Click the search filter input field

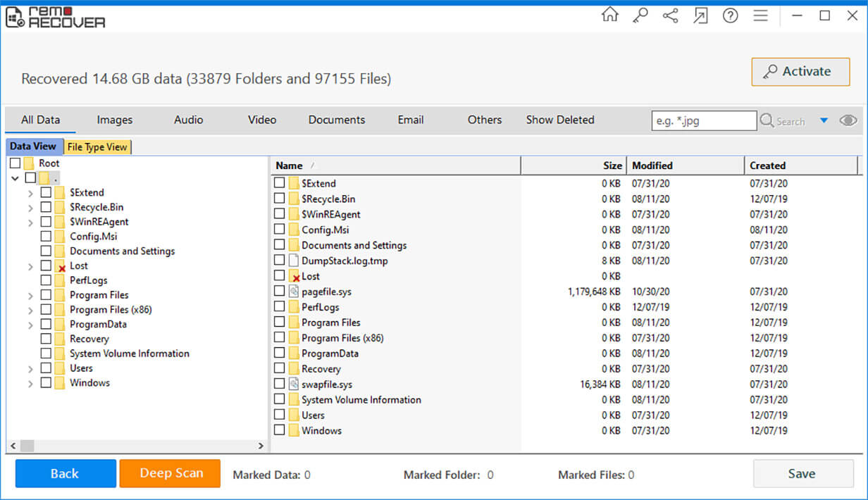[704, 120]
